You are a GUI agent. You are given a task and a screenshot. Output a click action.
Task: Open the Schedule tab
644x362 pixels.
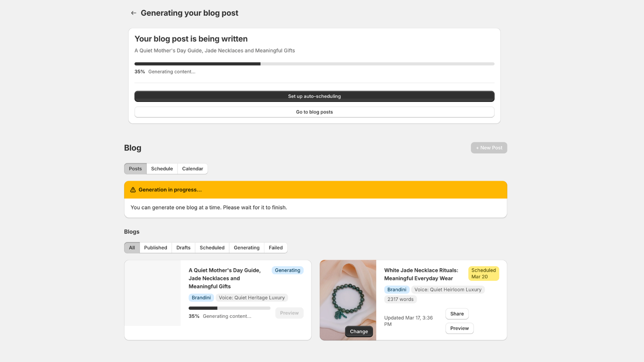click(x=162, y=169)
